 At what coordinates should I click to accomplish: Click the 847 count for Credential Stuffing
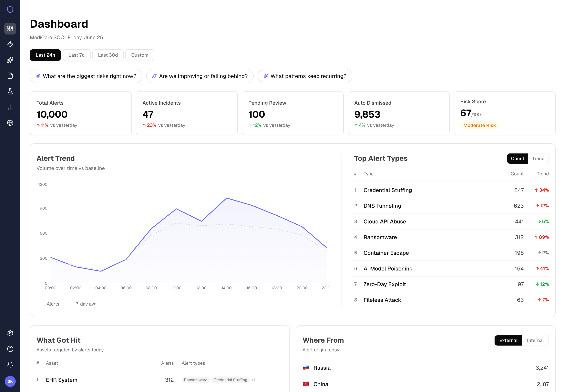pyautogui.click(x=519, y=190)
